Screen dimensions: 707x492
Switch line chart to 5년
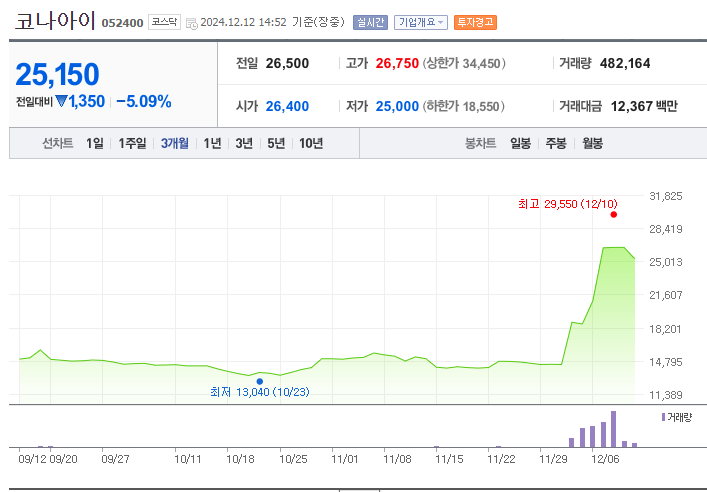tap(276, 143)
